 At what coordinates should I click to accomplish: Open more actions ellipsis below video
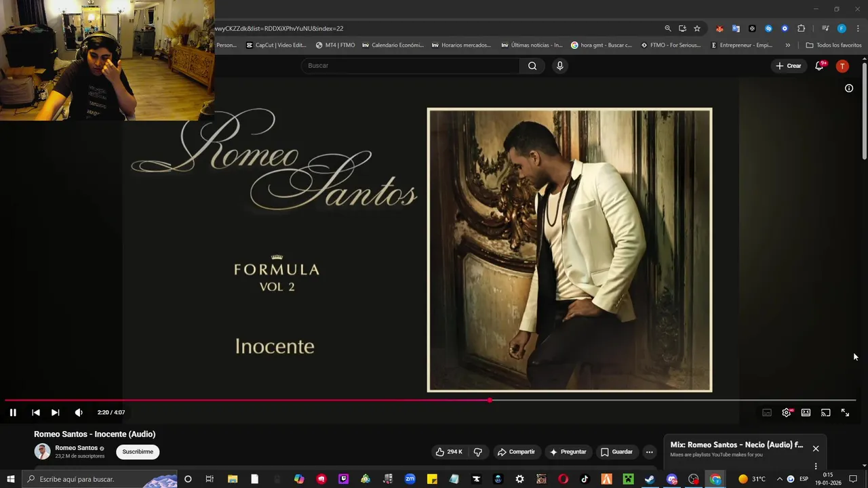coord(649,452)
